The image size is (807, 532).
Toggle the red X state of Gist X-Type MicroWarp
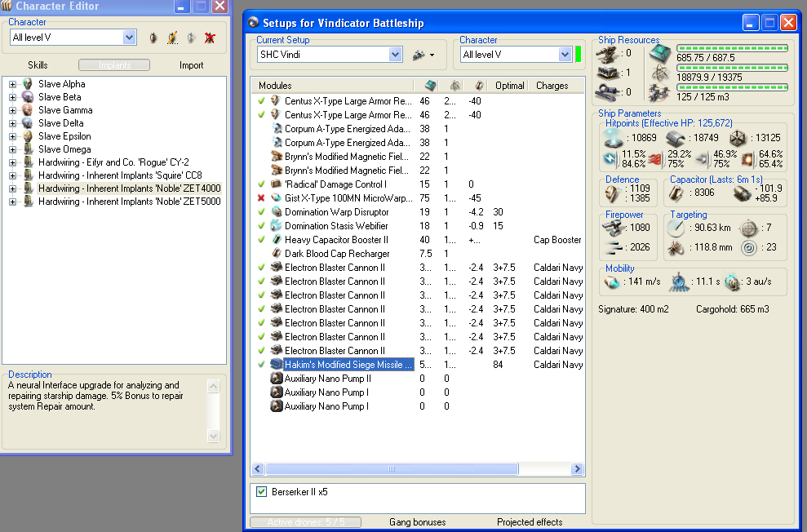point(261,198)
